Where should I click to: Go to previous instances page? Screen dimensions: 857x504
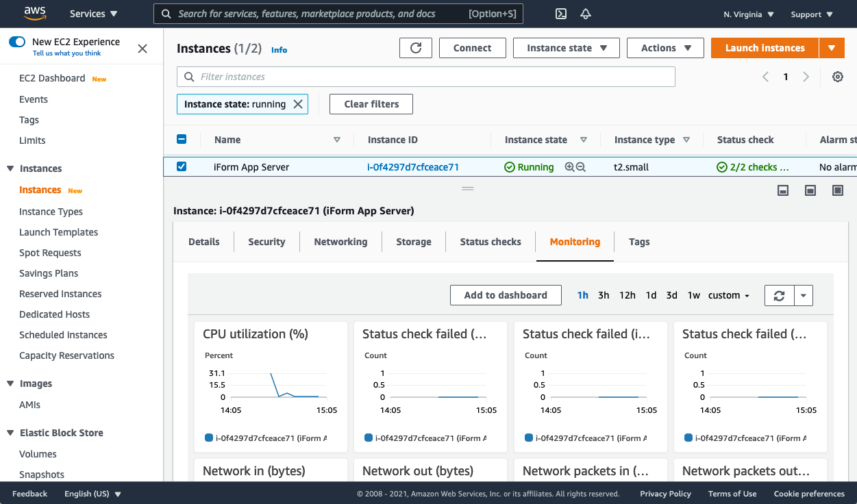click(765, 77)
